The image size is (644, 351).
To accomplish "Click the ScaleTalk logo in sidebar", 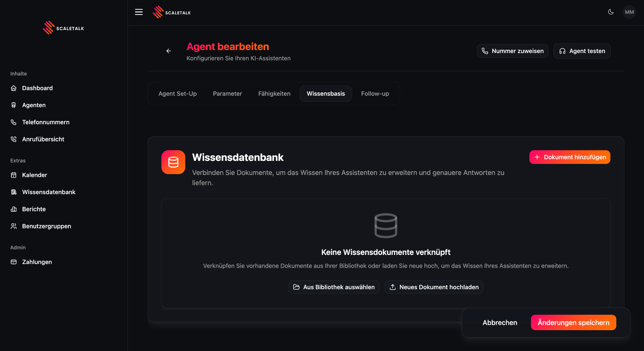I will [63, 28].
